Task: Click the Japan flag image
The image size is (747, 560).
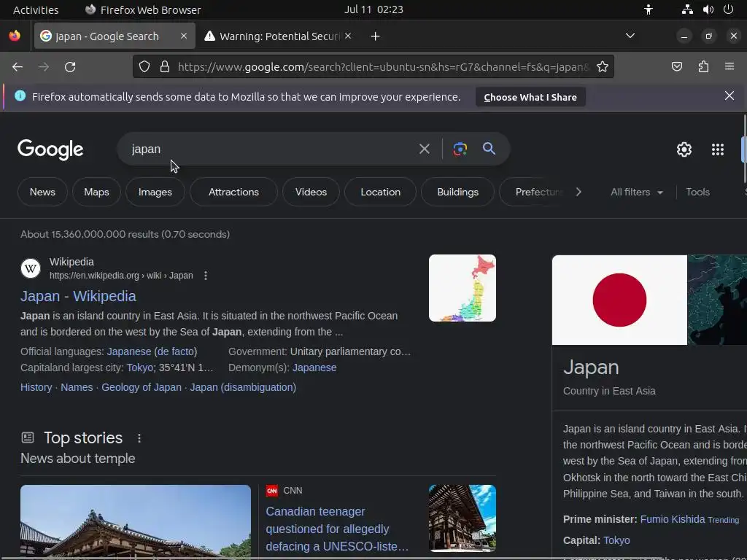Action: coord(619,300)
